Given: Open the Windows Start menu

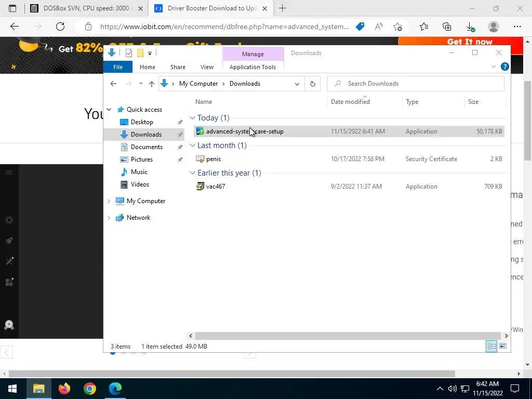Looking at the screenshot, I should [12, 388].
